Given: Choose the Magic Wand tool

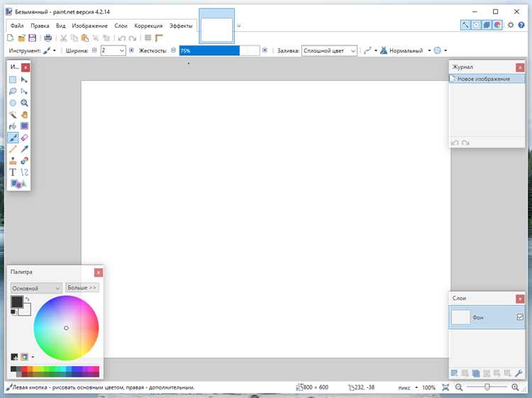Looking at the screenshot, I should (x=13, y=115).
